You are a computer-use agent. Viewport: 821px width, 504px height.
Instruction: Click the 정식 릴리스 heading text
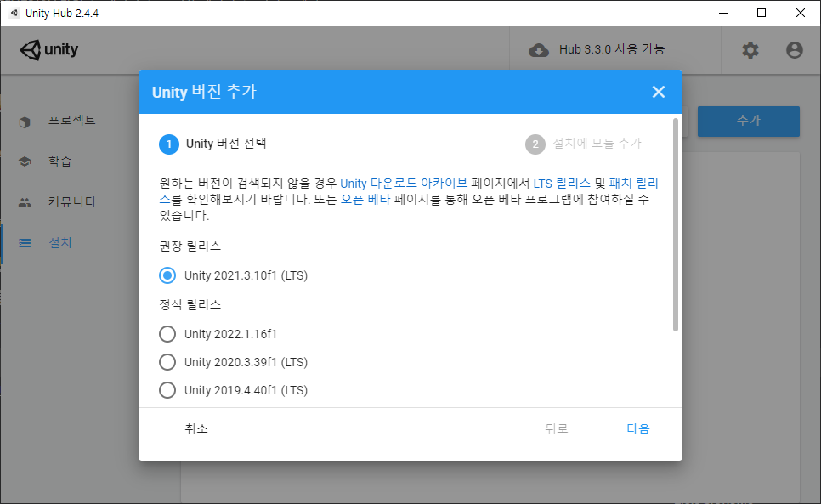(x=190, y=304)
